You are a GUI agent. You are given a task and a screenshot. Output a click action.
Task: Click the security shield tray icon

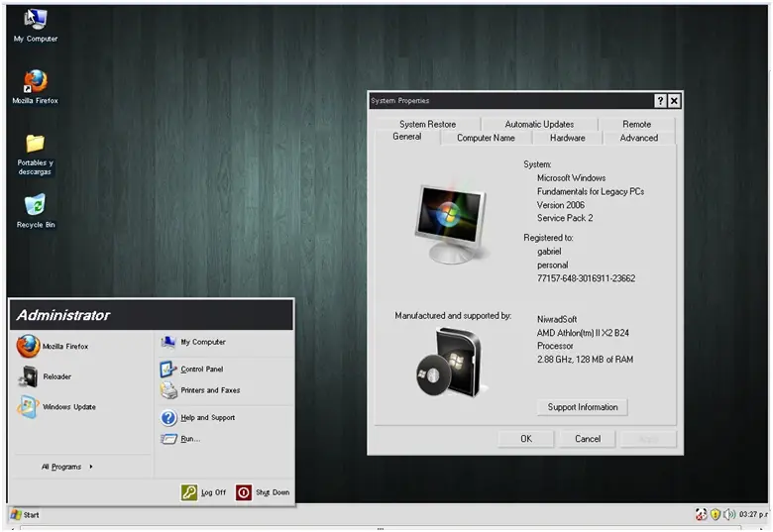[x=716, y=515]
